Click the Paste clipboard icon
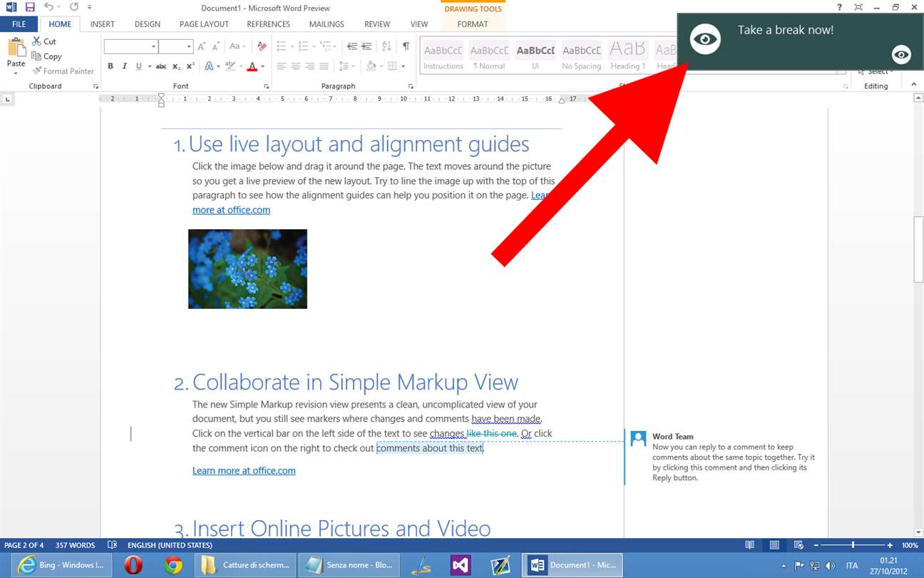The image size is (924, 578). [x=16, y=48]
